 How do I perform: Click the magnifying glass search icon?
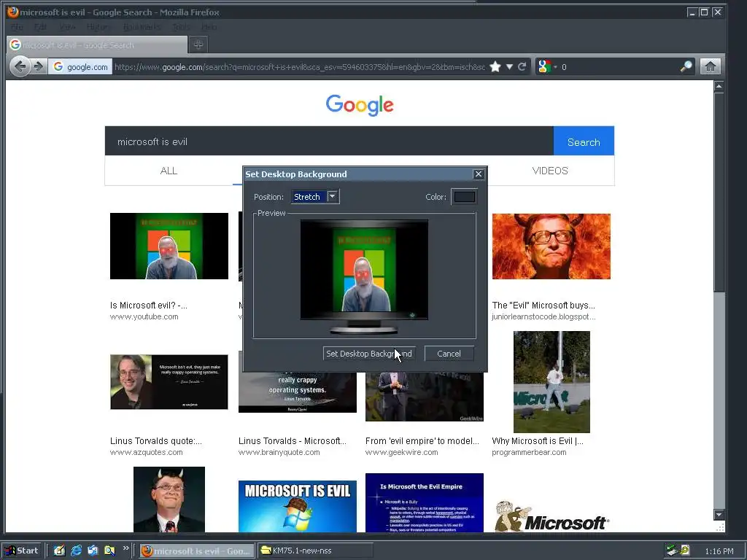686,66
